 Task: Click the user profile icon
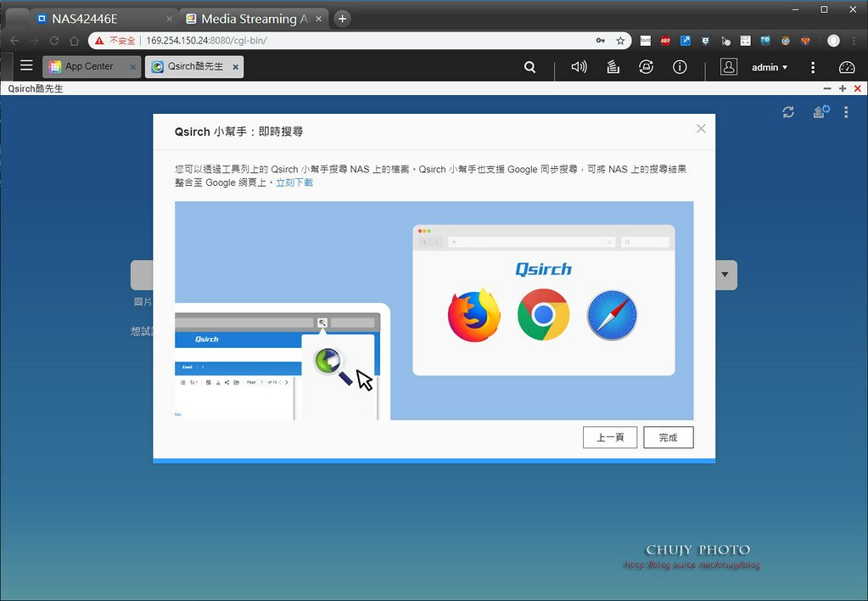click(x=729, y=67)
